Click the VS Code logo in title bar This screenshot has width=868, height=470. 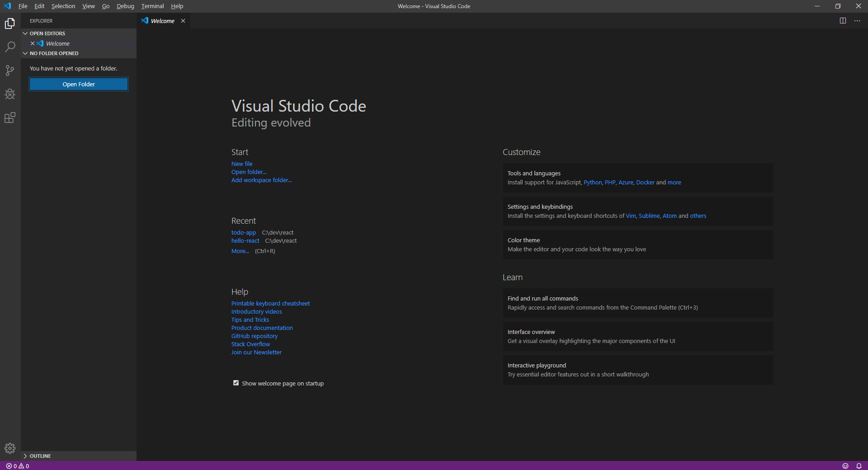(x=7, y=6)
